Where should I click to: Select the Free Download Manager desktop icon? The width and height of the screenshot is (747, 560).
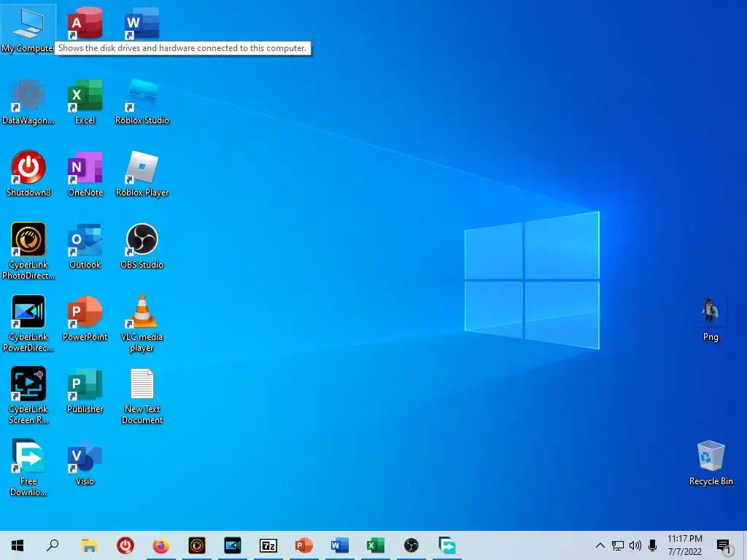tap(28, 467)
